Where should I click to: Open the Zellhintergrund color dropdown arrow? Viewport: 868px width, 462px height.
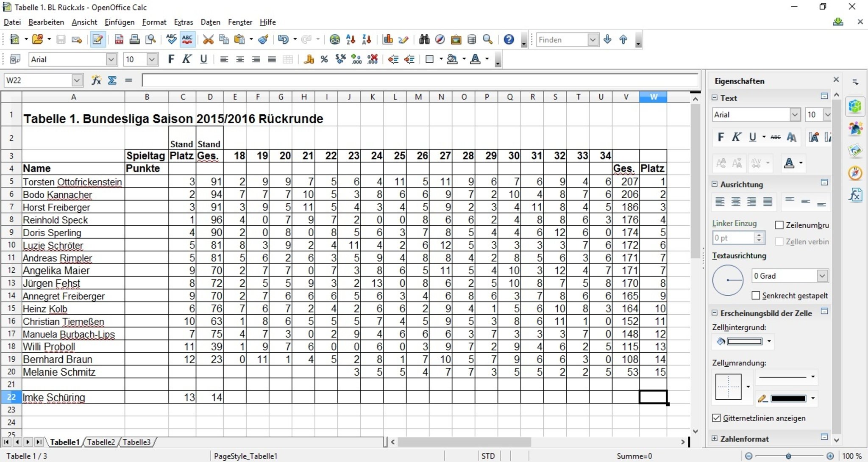coord(769,341)
